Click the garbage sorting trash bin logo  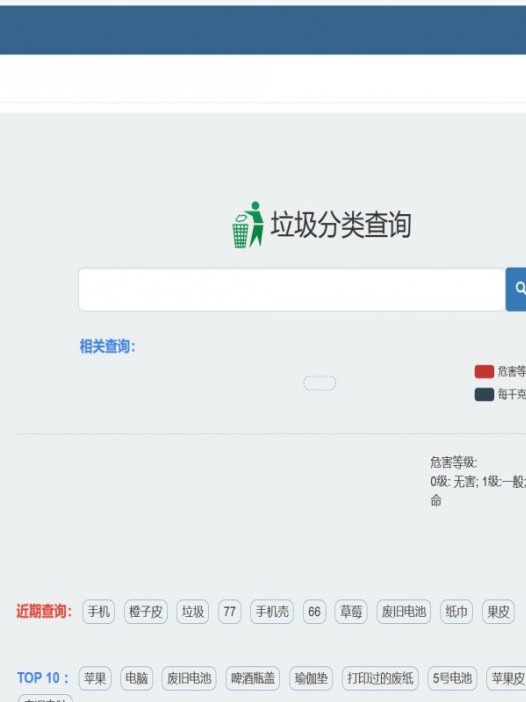point(248,224)
